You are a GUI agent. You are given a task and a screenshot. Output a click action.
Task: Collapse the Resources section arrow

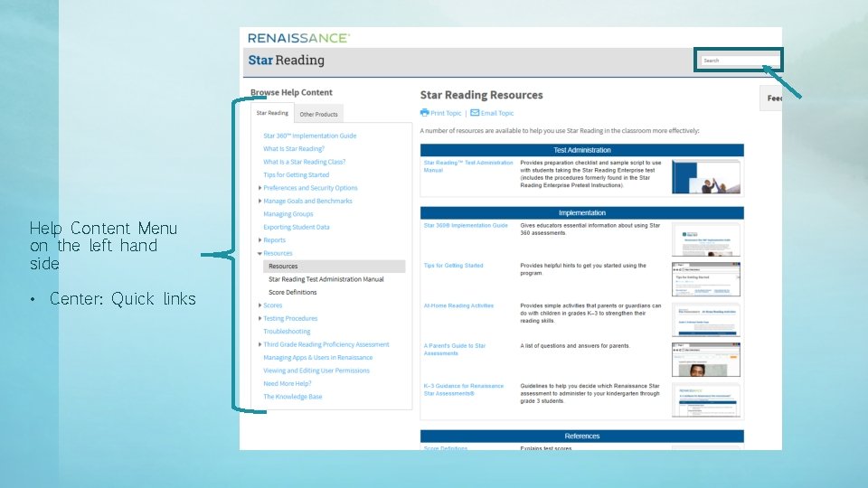[x=259, y=253]
